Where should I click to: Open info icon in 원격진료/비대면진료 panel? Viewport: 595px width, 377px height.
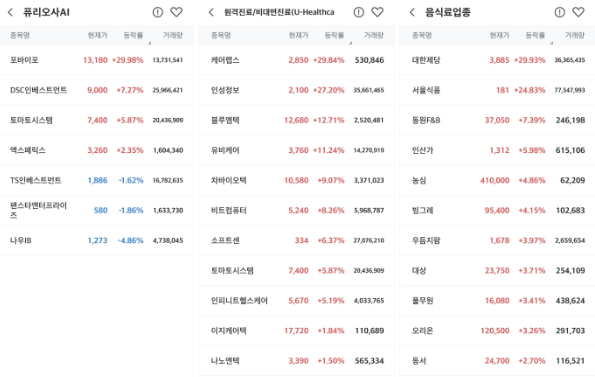coord(358,13)
